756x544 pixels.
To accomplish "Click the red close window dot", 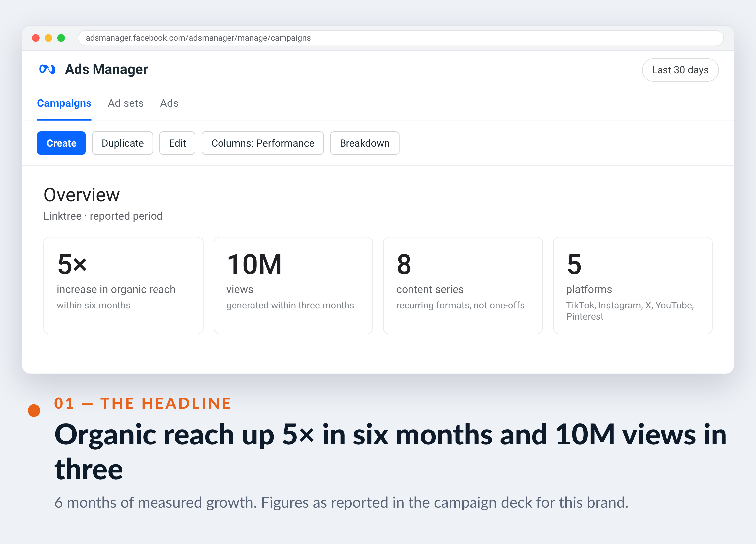I will [36, 38].
